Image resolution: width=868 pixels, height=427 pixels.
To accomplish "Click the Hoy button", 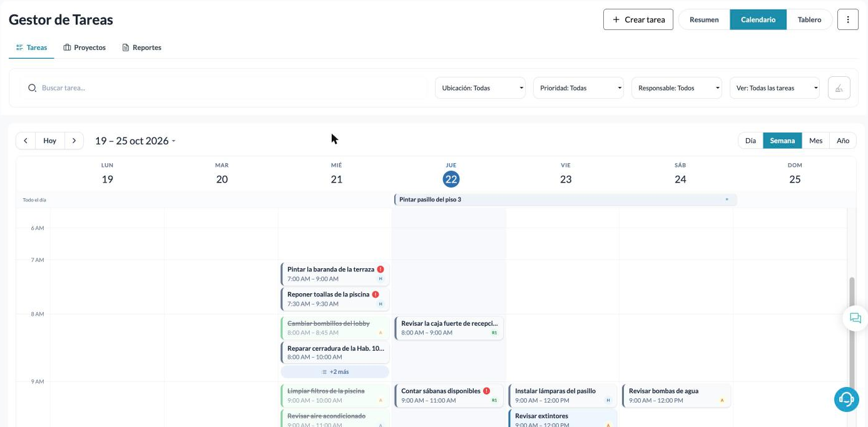I will pos(50,141).
